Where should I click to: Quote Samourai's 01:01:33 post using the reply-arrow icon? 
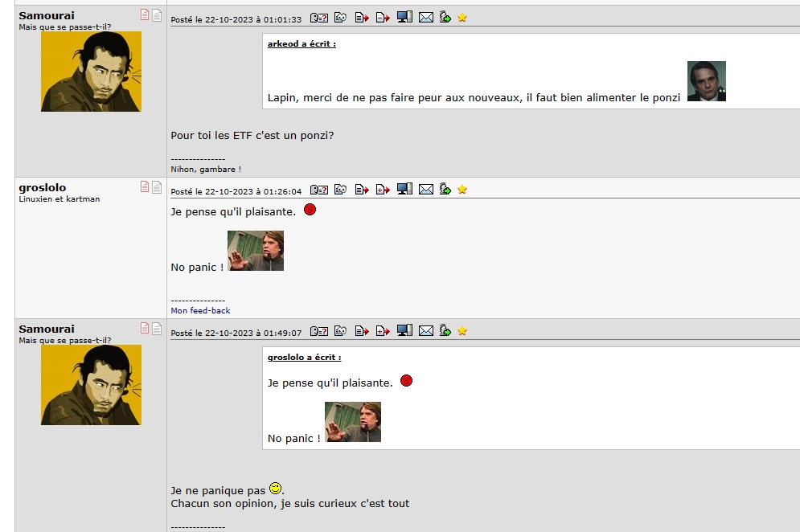362,18
